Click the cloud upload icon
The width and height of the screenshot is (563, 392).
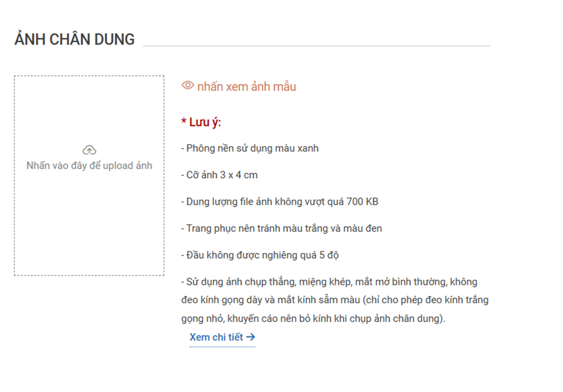[x=89, y=150]
